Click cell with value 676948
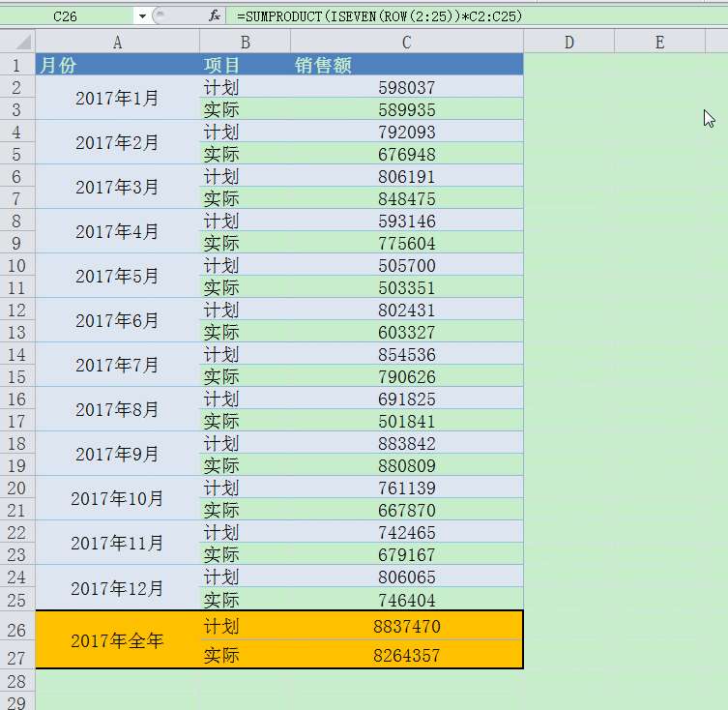 [x=407, y=154]
